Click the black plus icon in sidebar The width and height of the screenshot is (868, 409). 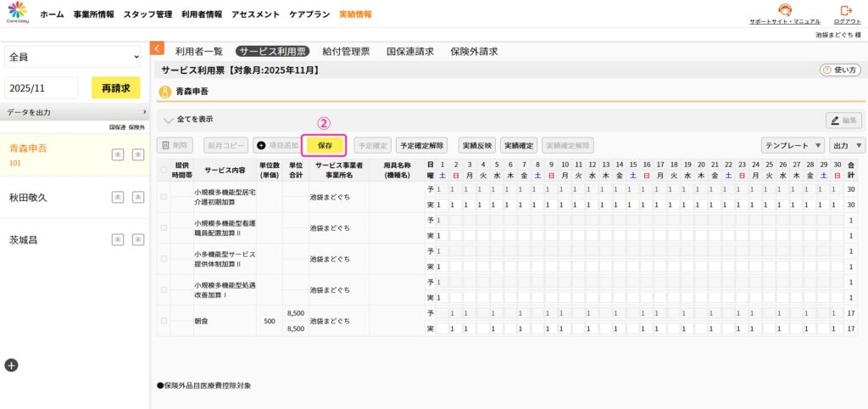pyautogui.click(x=11, y=365)
